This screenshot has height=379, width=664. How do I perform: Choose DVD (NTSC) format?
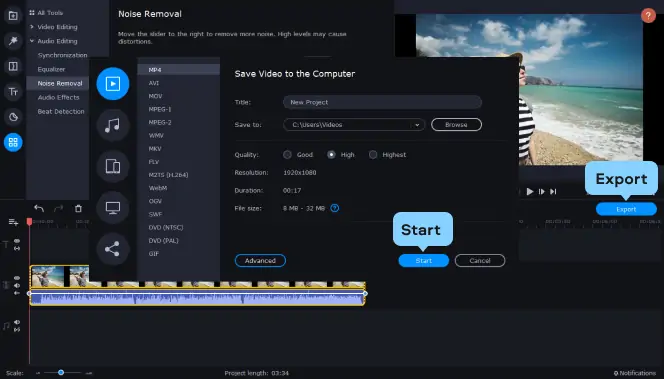click(x=166, y=227)
